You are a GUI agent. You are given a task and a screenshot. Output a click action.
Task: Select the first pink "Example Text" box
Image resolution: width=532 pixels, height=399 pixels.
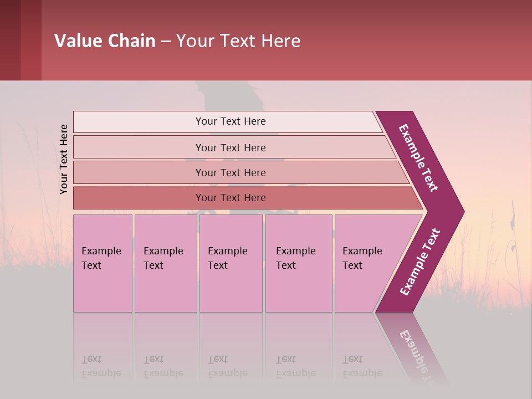tap(103, 263)
